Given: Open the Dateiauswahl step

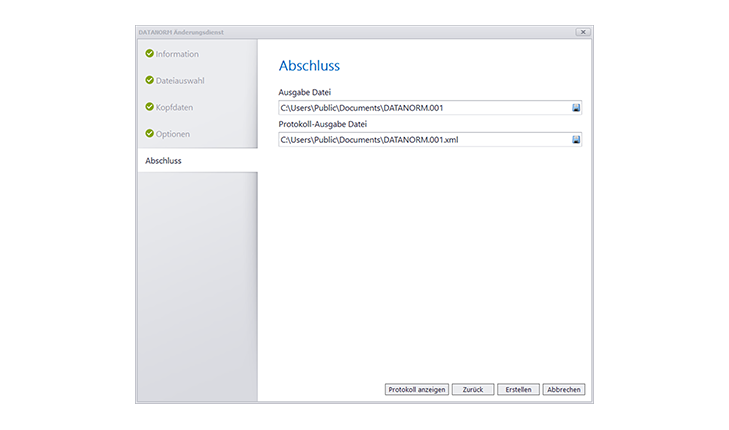Looking at the screenshot, I should [x=180, y=81].
